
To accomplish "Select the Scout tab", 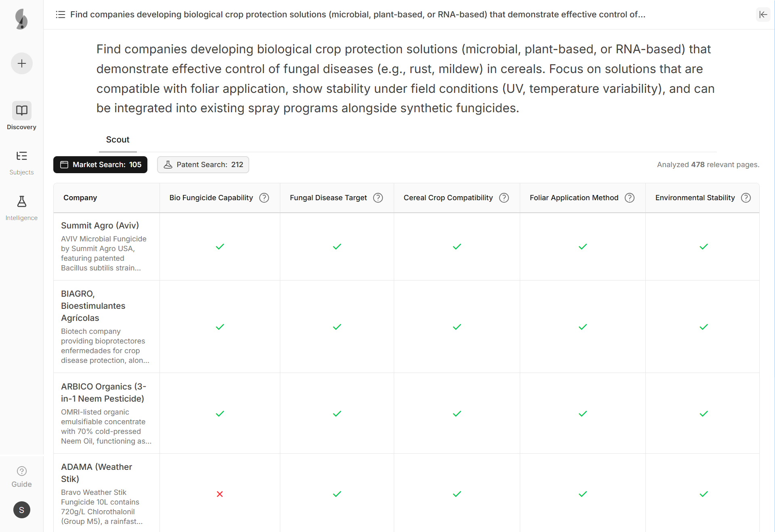I will (118, 140).
